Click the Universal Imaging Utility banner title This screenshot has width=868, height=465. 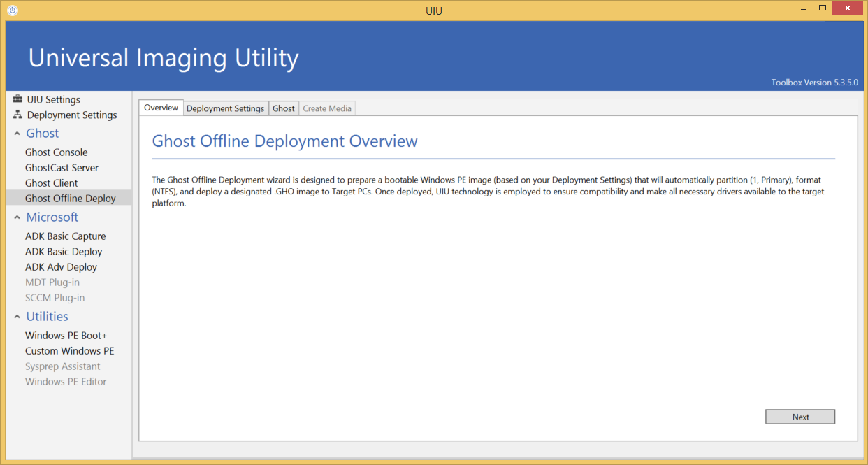(164, 58)
